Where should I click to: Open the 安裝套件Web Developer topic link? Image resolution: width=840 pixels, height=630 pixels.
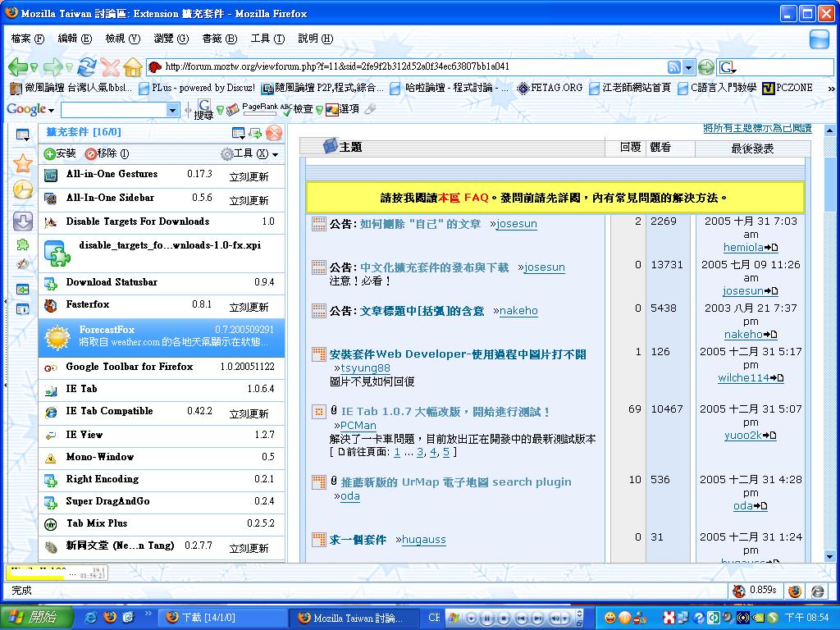(458, 354)
